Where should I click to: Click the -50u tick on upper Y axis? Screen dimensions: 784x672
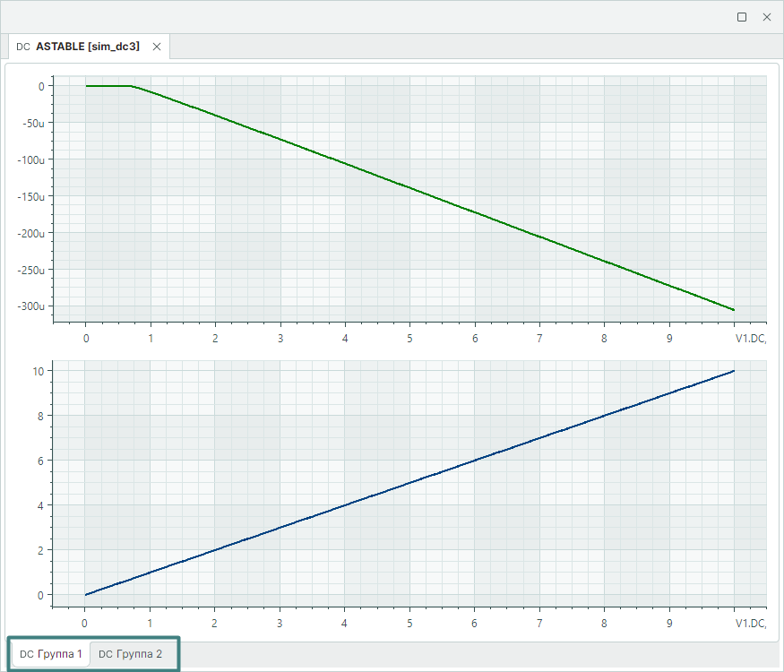pos(33,123)
